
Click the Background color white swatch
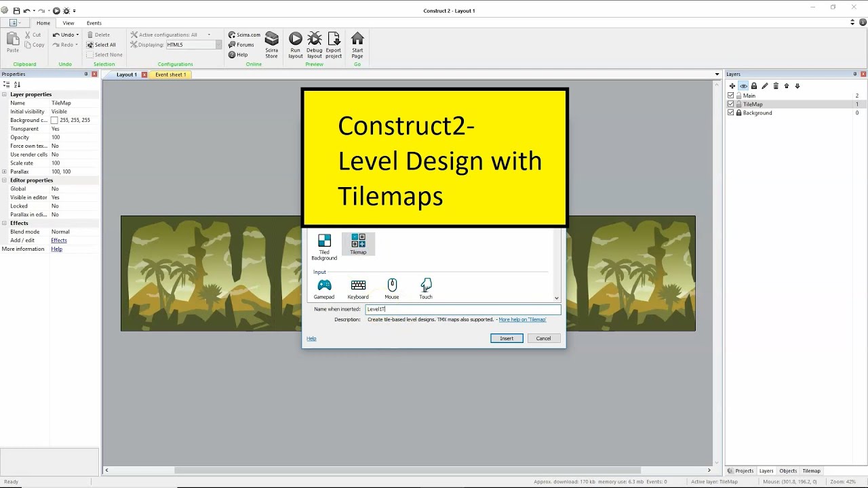click(x=54, y=120)
